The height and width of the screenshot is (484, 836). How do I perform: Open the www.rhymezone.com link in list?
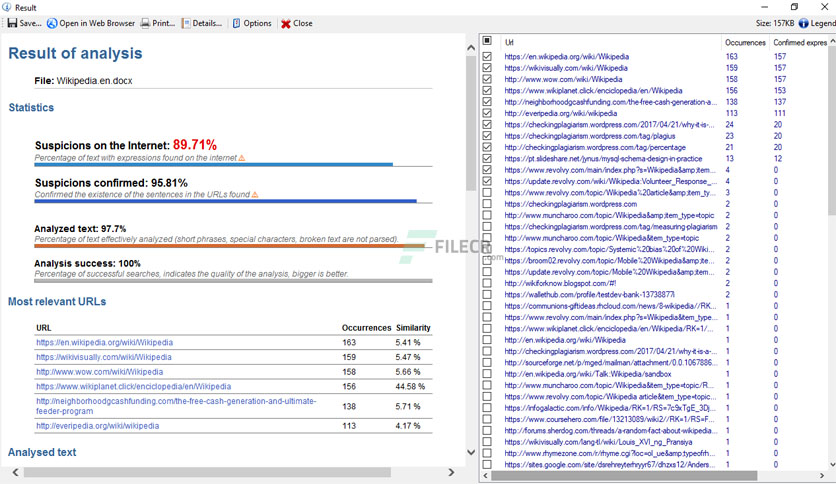coord(610,453)
